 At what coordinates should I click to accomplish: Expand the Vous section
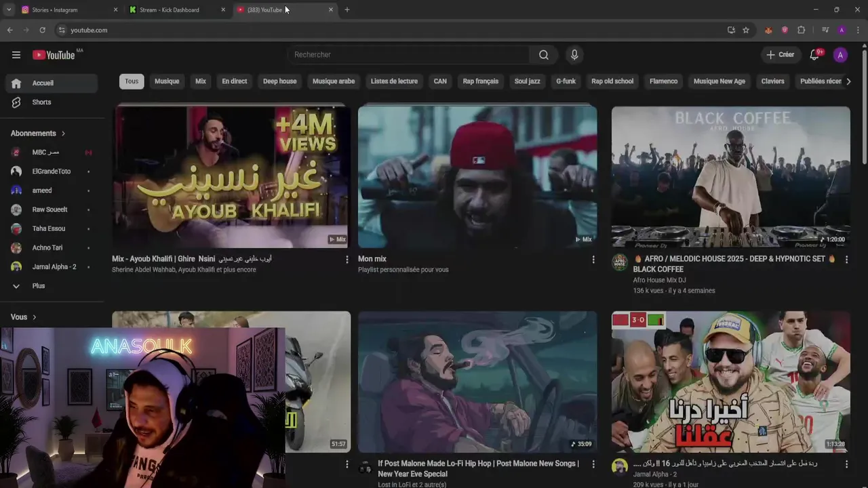[x=24, y=317]
